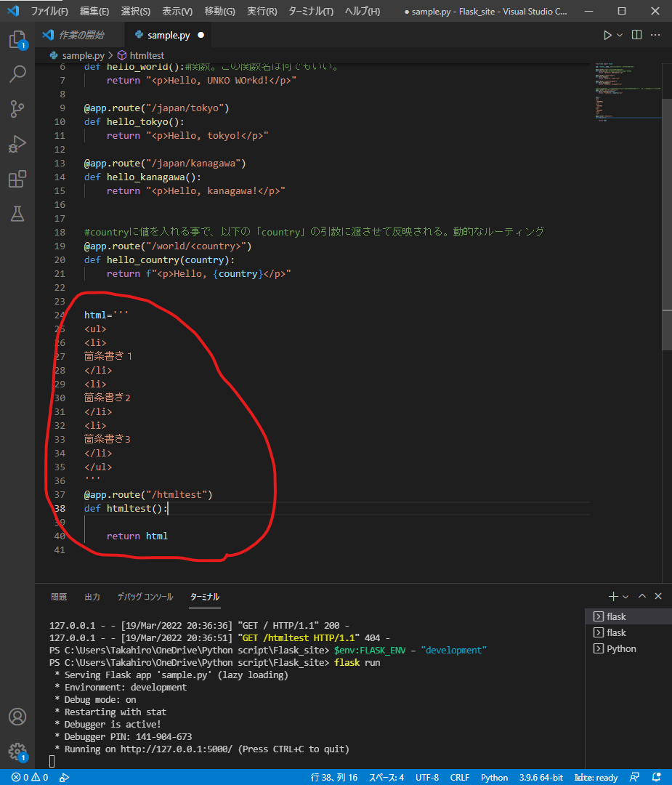Maximize the terminal panel with chevron up
Image resolution: width=672 pixels, height=785 pixels.
(642, 596)
